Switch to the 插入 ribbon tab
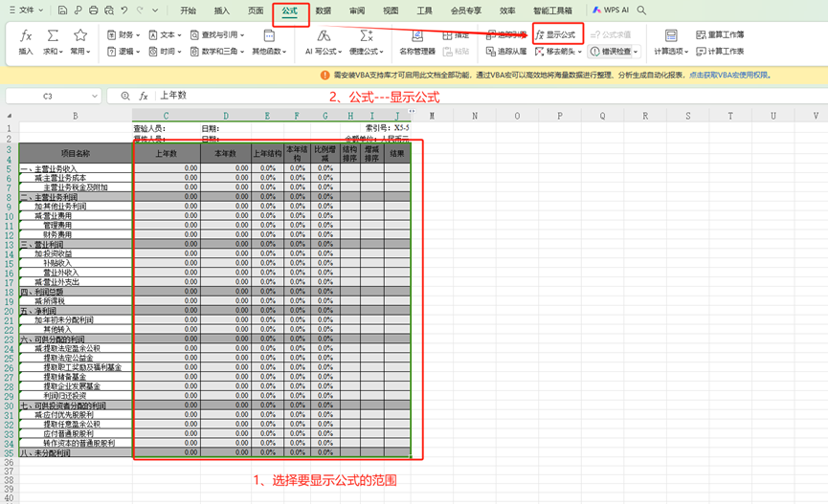Image resolution: width=828 pixels, height=504 pixels. coord(222,11)
